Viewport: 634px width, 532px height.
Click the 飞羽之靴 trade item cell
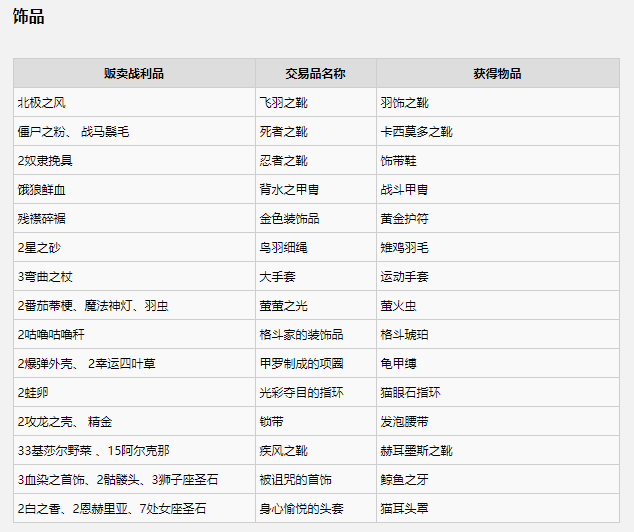tap(284, 103)
